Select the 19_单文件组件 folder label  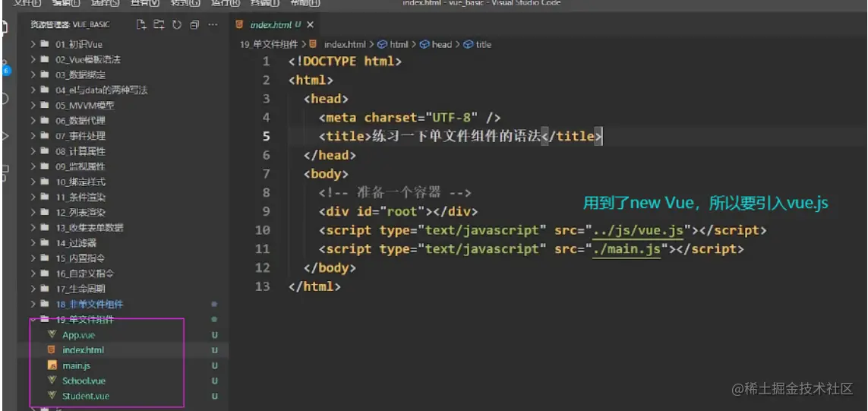point(85,320)
